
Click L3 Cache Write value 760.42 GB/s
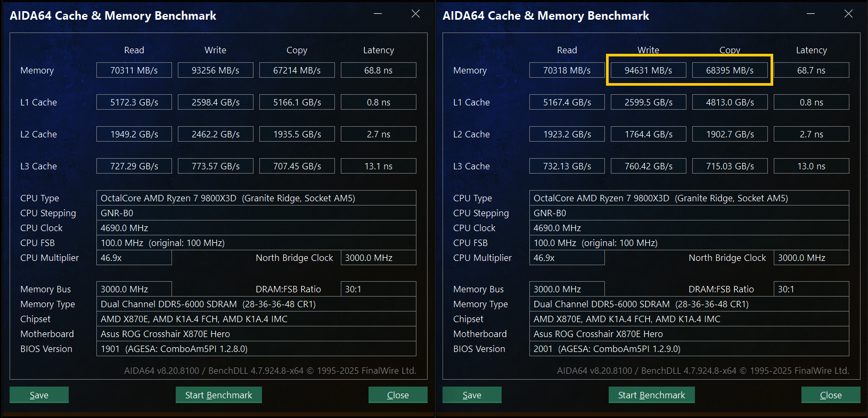[649, 166]
